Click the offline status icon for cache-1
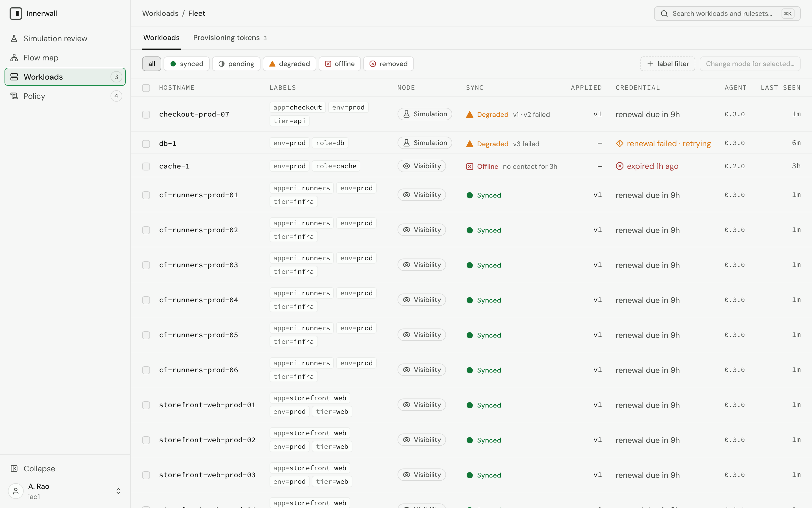This screenshot has width=812, height=508. pyautogui.click(x=470, y=166)
